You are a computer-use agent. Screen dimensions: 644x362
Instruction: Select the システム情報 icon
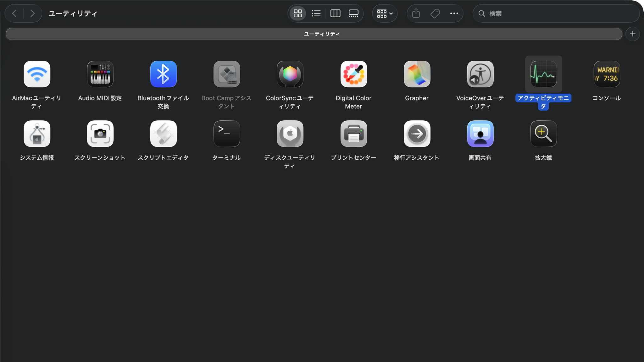click(37, 134)
